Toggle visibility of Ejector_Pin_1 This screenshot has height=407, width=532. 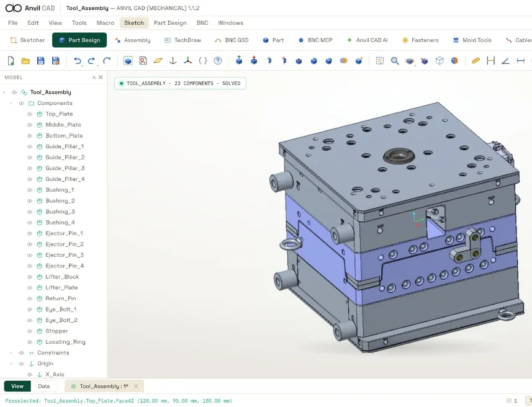coord(30,233)
